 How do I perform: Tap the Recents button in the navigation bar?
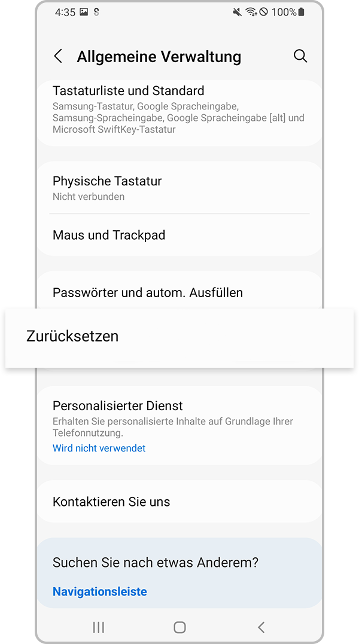[x=98, y=627]
